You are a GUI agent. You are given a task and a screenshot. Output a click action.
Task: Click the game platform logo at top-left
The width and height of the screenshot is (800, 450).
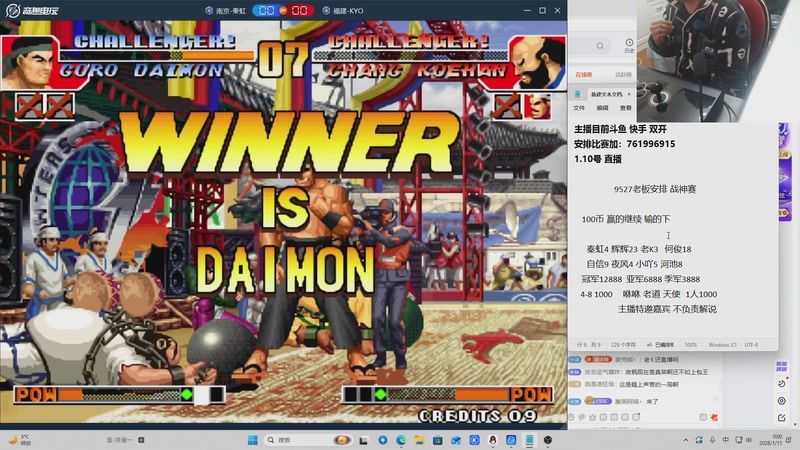pyautogui.click(x=32, y=10)
